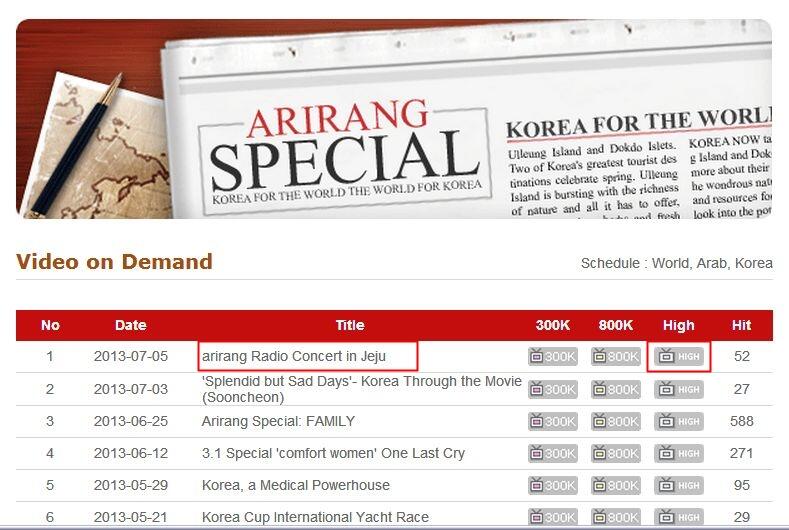Open the Arab schedule link
The image size is (789, 530).
click(x=712, y=263)
